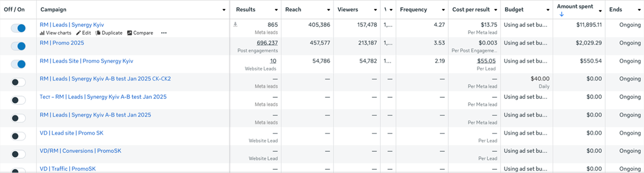Click the Edit pencil icon for first campaign
Screen dimensions: 644x173
coord(78,33)
